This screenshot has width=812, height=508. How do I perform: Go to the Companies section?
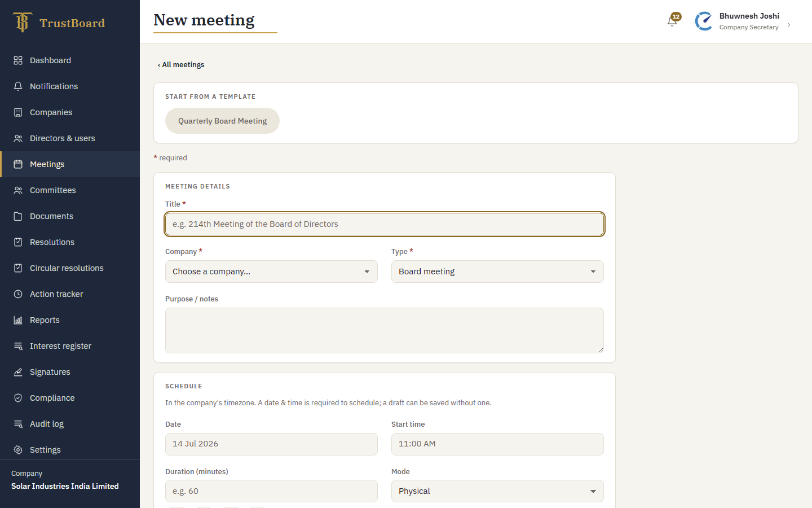(x=70, y=112)
